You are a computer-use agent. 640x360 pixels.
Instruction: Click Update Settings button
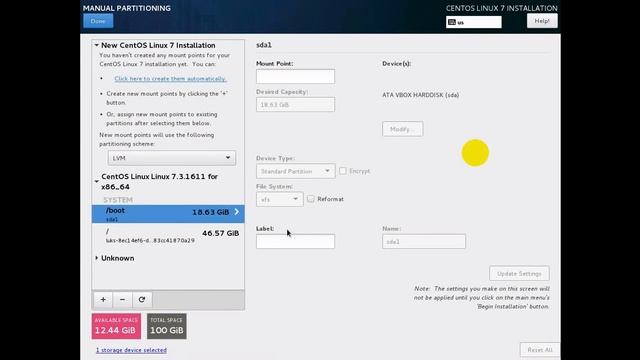click(x=519, y=273)
